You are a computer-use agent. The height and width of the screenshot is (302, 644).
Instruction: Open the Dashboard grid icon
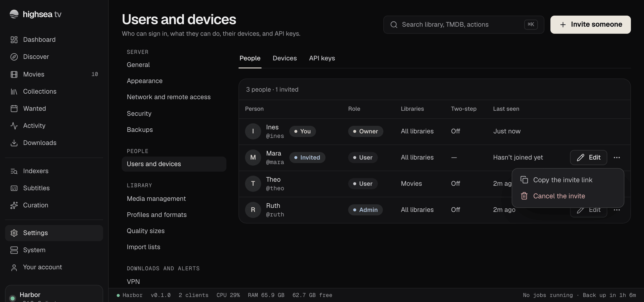click(14, 40)
